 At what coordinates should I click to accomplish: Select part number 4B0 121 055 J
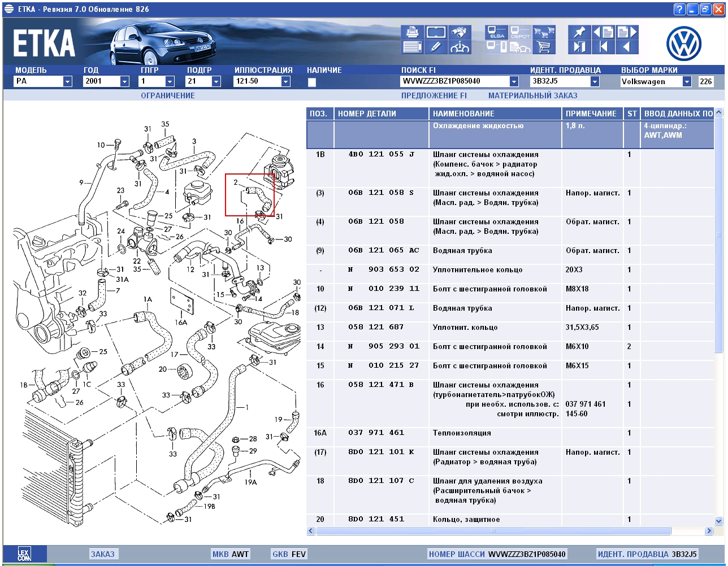tap(382, 154)
